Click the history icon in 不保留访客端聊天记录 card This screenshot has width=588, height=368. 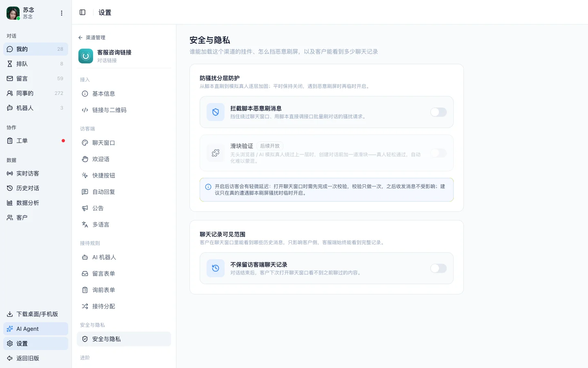(216, 268)
